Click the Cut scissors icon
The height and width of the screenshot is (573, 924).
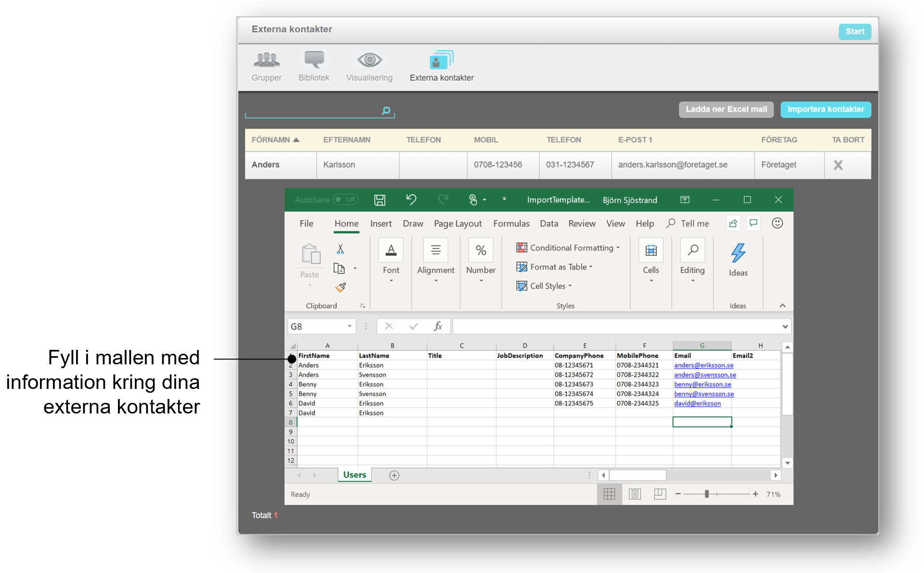pos(340,249)
